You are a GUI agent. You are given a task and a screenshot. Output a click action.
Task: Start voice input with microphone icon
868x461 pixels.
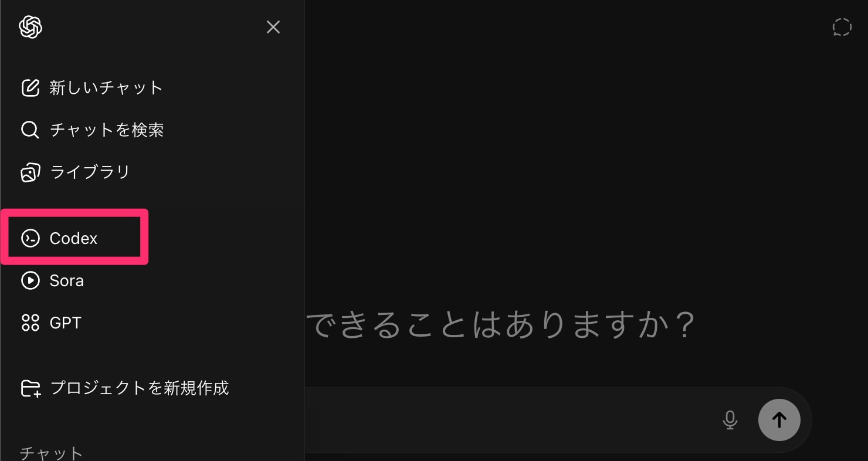[x=730, y=419]
